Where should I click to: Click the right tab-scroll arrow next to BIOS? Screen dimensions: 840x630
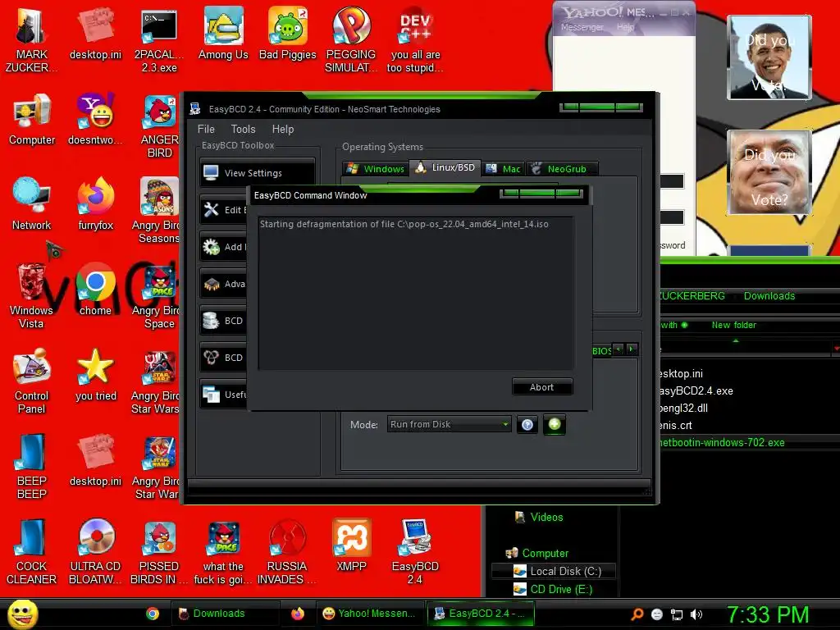coord(632,349)
